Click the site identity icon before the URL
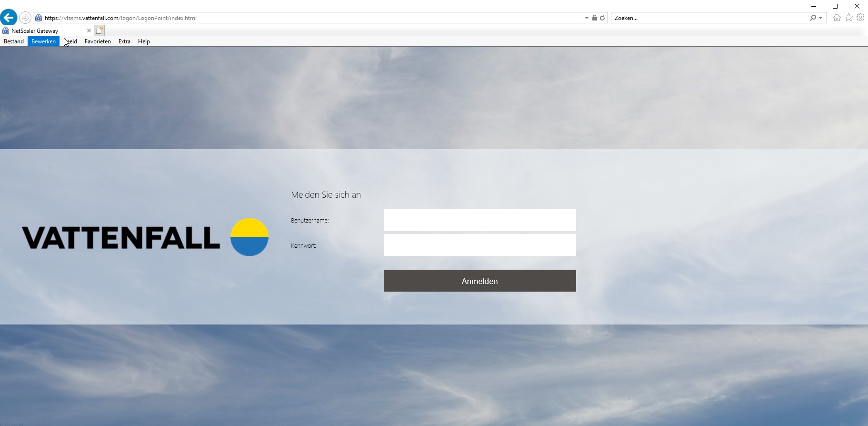The width and height of the screenshot is (868, 426). (x=39, y=18)
